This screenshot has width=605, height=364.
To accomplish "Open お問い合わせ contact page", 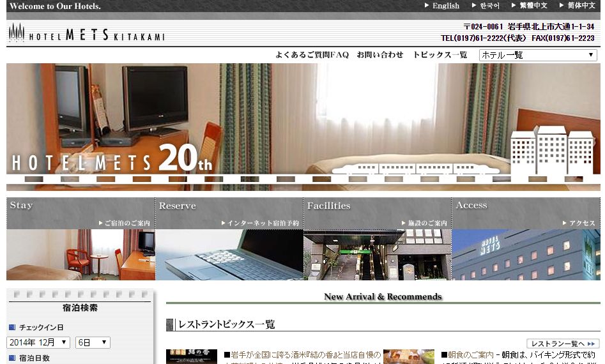I will [x=380, y=55].
